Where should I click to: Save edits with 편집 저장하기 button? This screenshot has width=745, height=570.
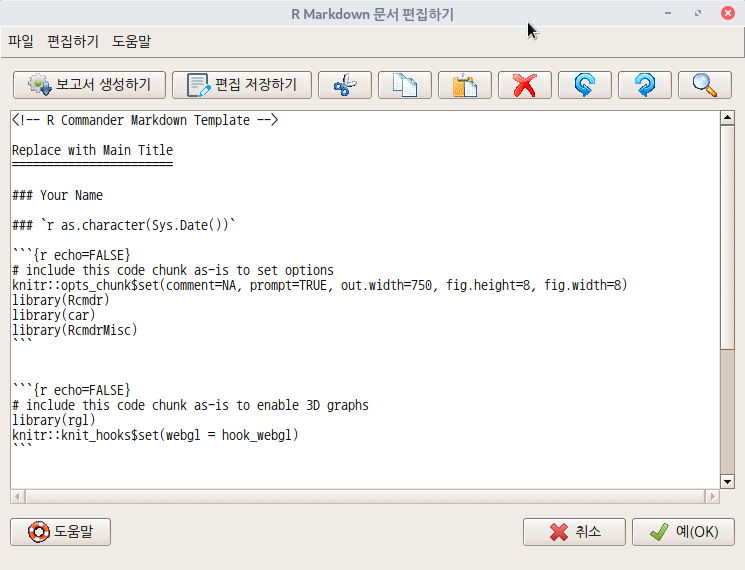(241, 85)
